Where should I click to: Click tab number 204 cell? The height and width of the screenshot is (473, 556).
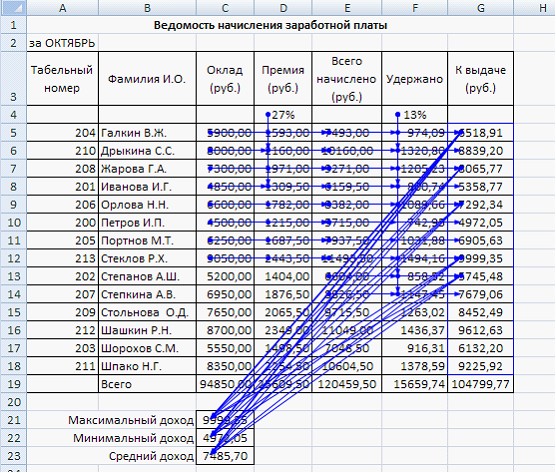point(62,133)
